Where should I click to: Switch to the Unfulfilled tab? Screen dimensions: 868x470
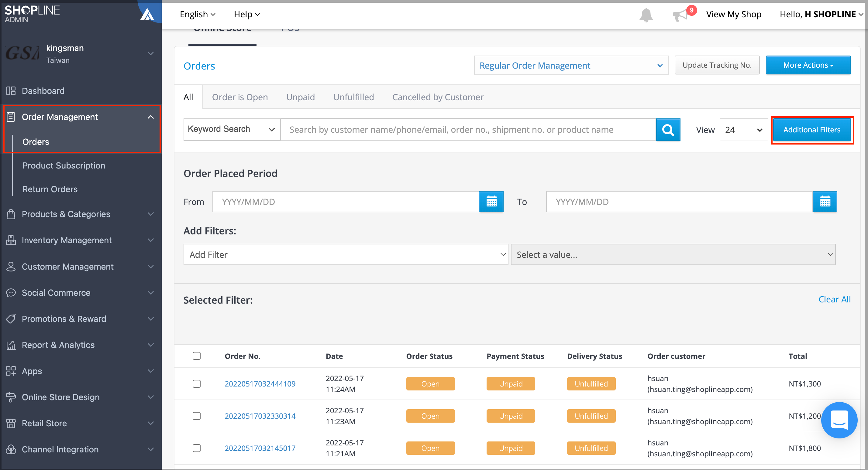click(353, 97)
